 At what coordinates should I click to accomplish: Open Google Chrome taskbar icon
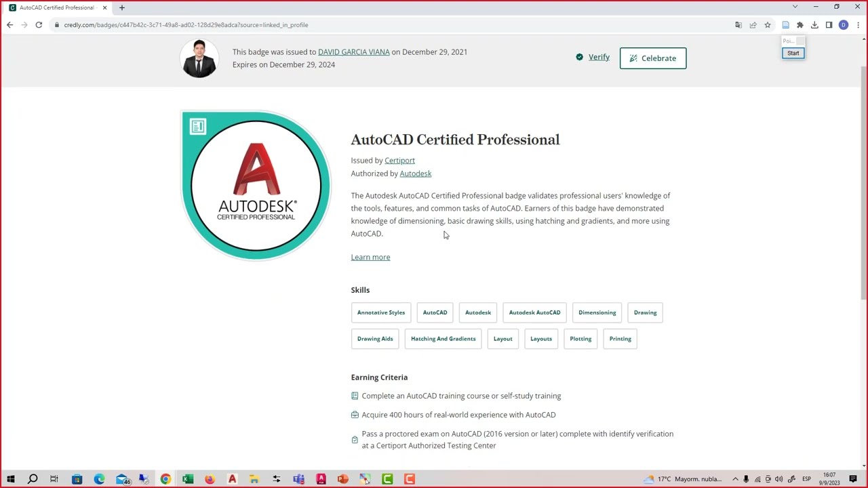[x=165, y=479]
